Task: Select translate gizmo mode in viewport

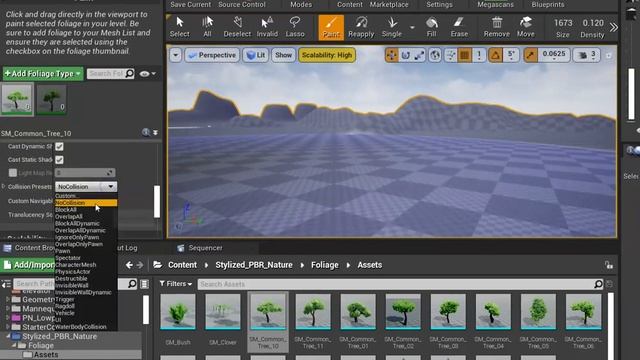Action: [391, 55]
